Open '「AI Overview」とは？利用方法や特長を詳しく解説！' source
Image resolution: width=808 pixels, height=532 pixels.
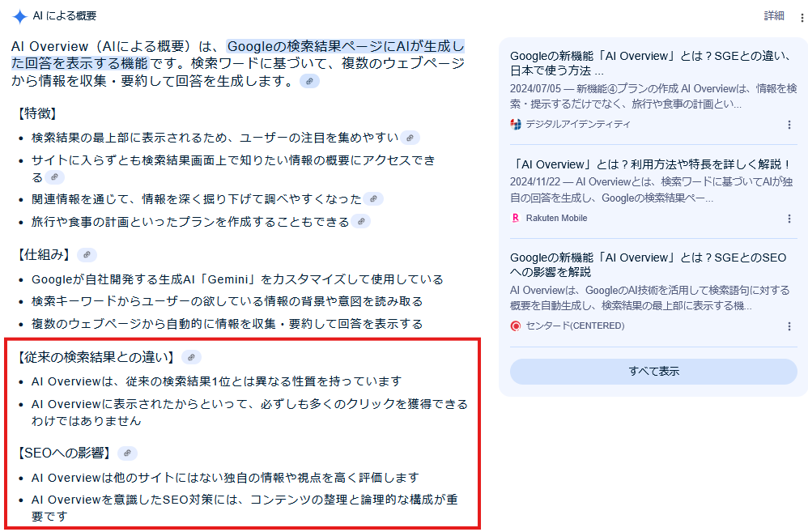click(650, 164)
